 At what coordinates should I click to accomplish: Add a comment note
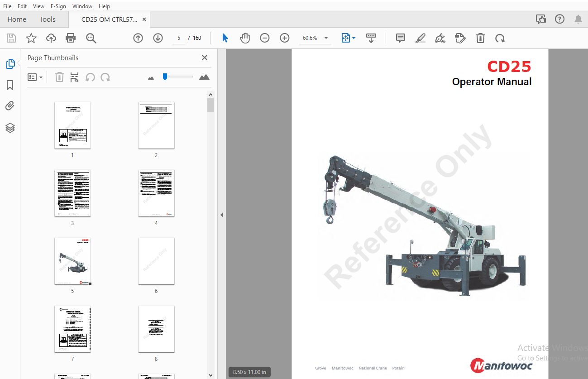(x=401, y=38)
